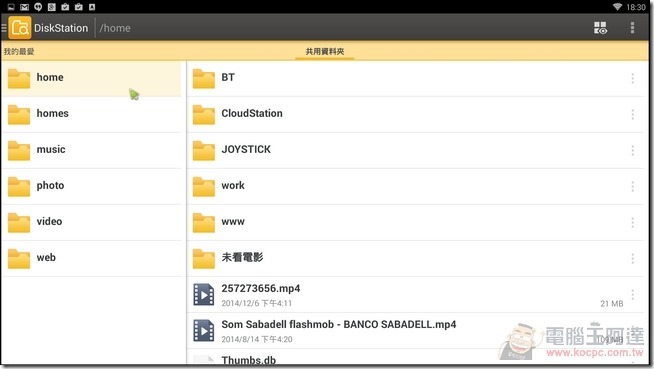Toggle the thumbnail view mode icon
The height and width of the screenshot is (369, 654).
(x=600, y=28)
